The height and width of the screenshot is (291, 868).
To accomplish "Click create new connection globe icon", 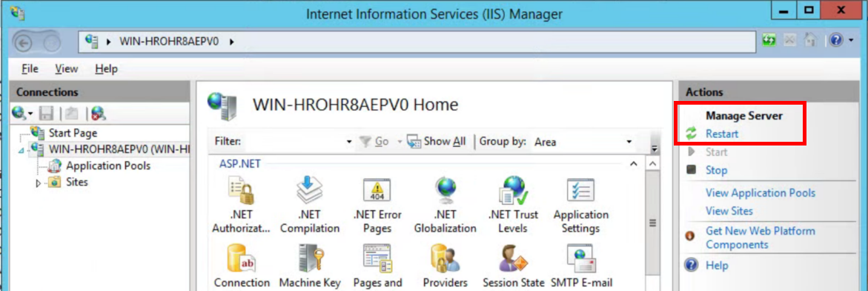I will (x=19, y=114).
